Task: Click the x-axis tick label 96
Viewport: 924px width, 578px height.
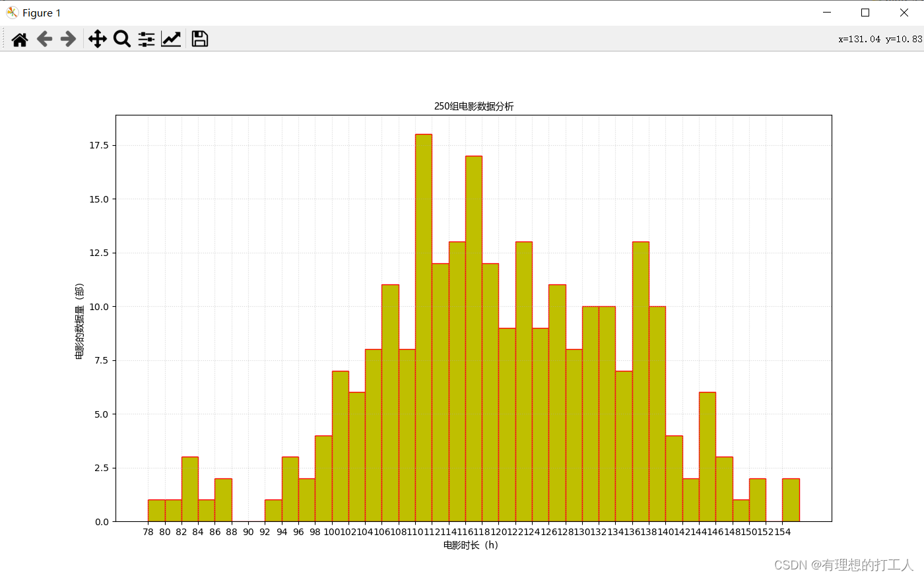Action: tap(298, 532)
